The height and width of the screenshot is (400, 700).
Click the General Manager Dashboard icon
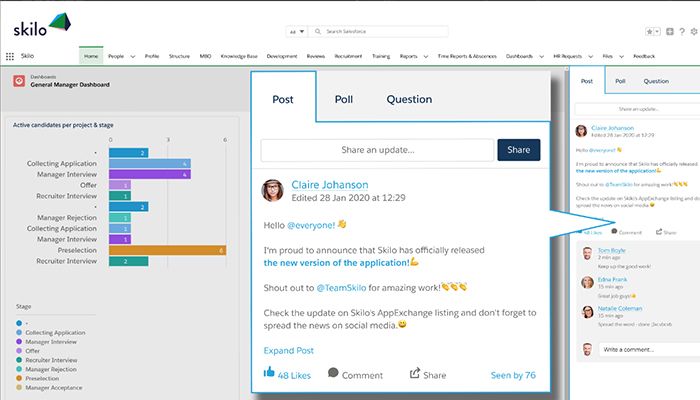[x=19, y=81]
